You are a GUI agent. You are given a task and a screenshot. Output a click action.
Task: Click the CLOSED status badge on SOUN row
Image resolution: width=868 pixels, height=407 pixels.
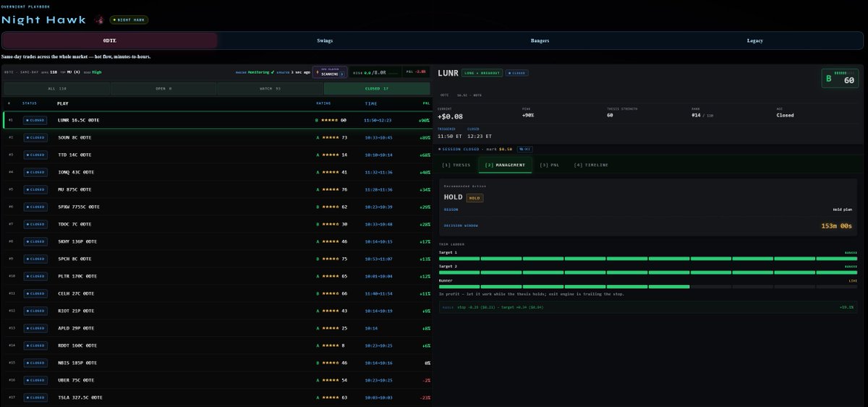(x=35, y=137)
